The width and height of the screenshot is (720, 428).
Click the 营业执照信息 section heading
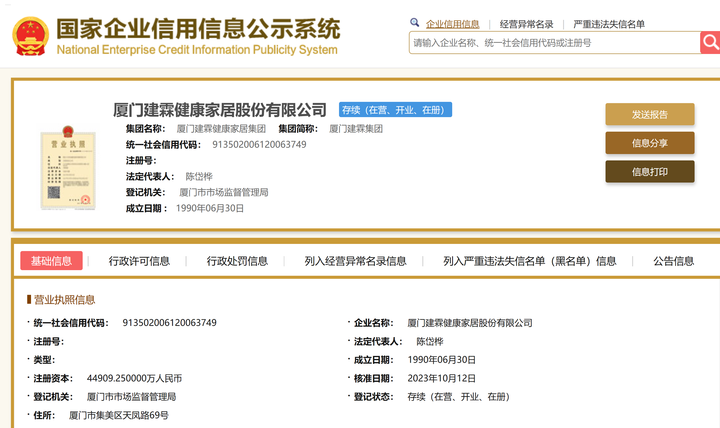point(65,300)
